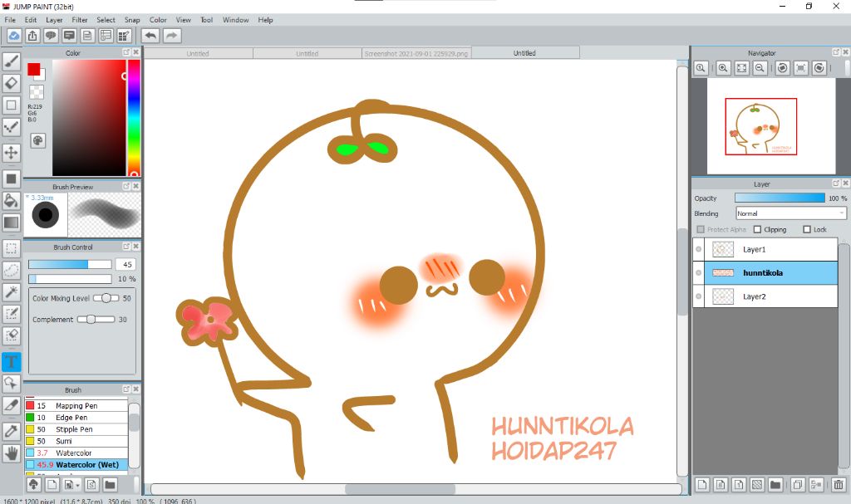Switch to the Screenshot 2021-09-01 tab
The height and width of the screenshot is (504, 851).
(416, 54)
